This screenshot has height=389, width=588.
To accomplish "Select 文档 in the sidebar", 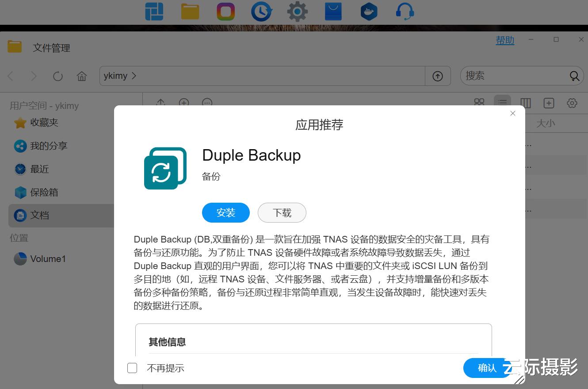I will pos(61,216).
